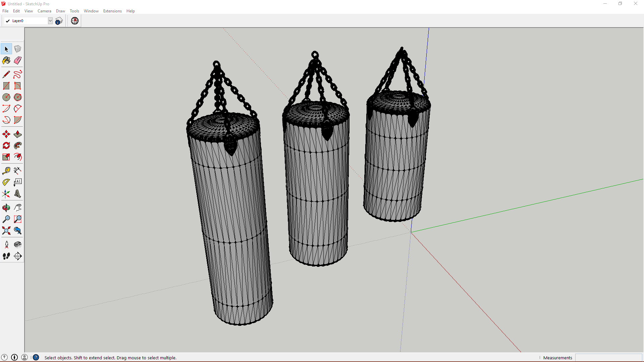Select the Paint Bucket tool
644x362 pixels.
click(6, 60)
